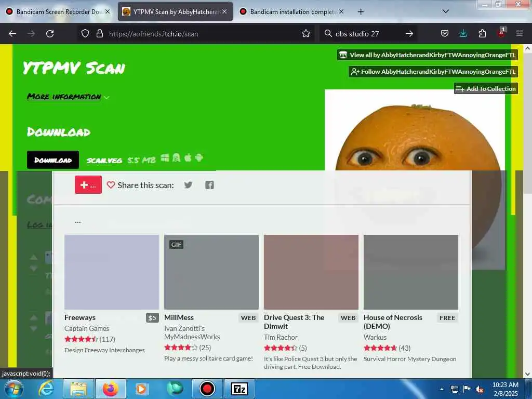Viewport: 532px width, 399px height.
Task: Click the Freeways $5 price tag
Action: [152, 317]
